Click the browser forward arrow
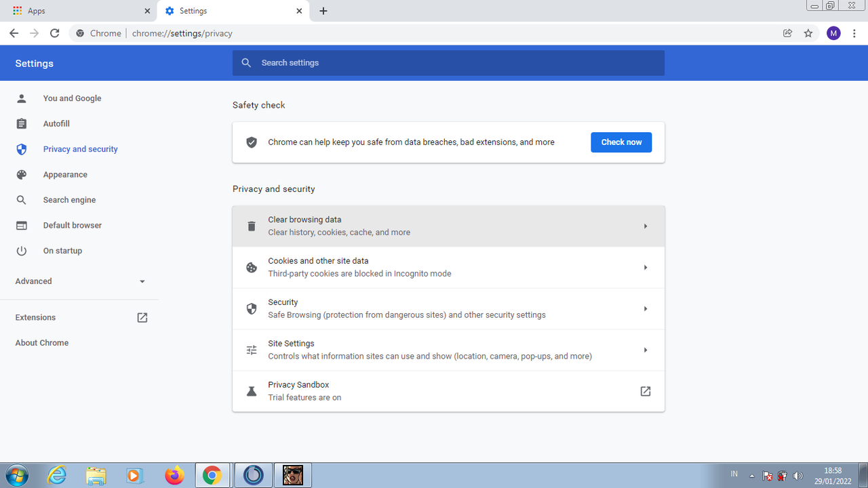The width and height of the screenshot is (868, 488). click(34, 33)
